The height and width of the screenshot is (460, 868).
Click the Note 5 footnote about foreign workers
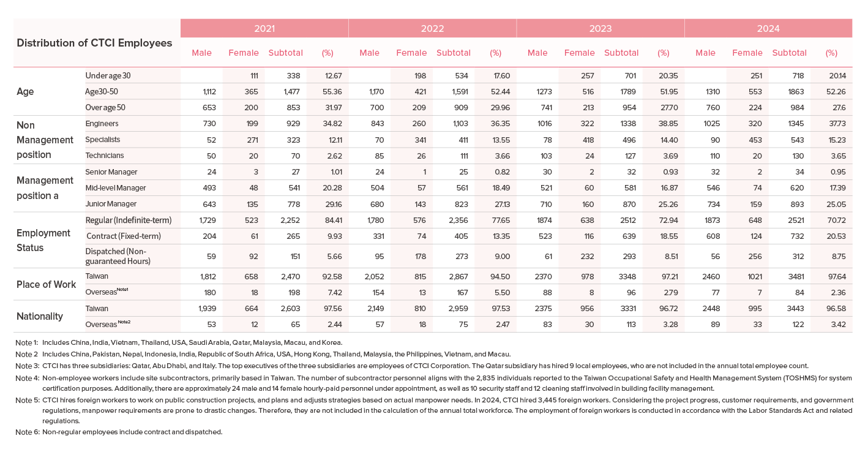click(x=434, y=410)
